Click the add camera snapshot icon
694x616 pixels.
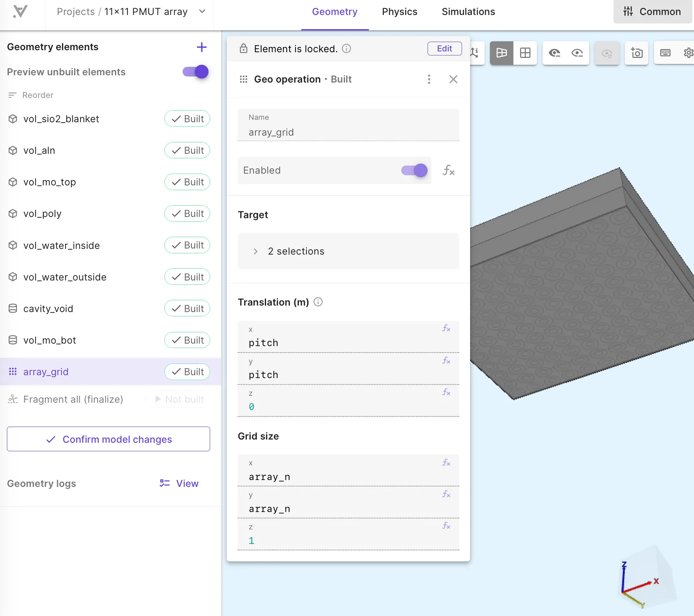click(x=637, y=53)
